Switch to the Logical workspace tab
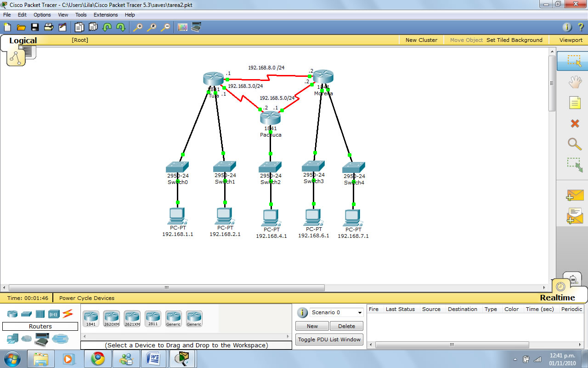 pos(23,40)
